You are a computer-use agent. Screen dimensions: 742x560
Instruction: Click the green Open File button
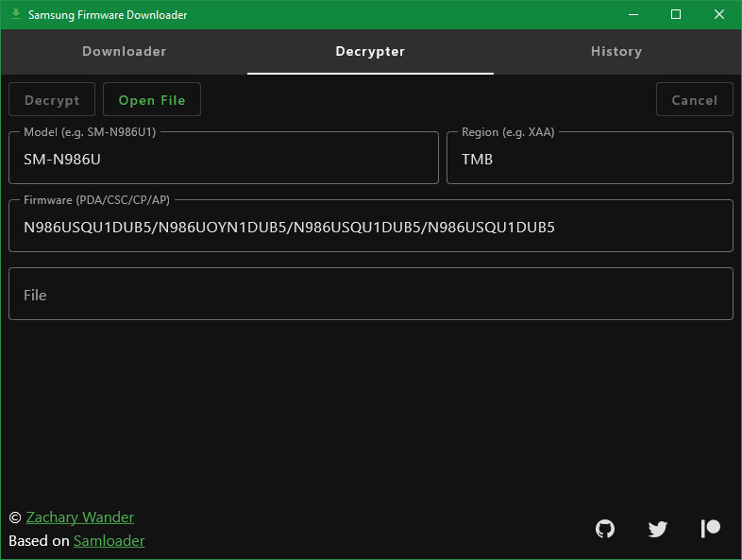152,100
